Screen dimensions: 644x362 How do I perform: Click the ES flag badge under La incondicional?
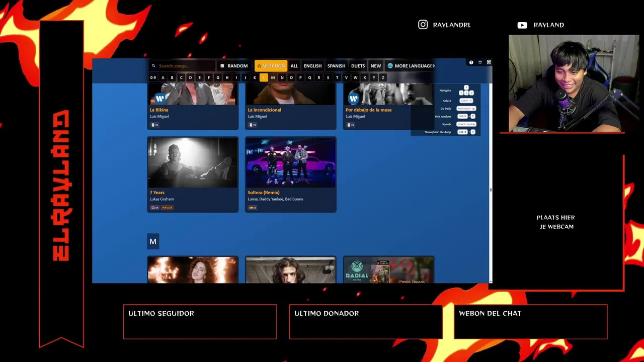coord(253,125)
